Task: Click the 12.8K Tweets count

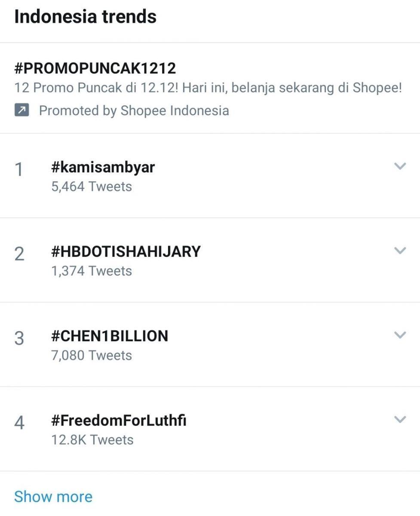Action: [x=92, y=439]
